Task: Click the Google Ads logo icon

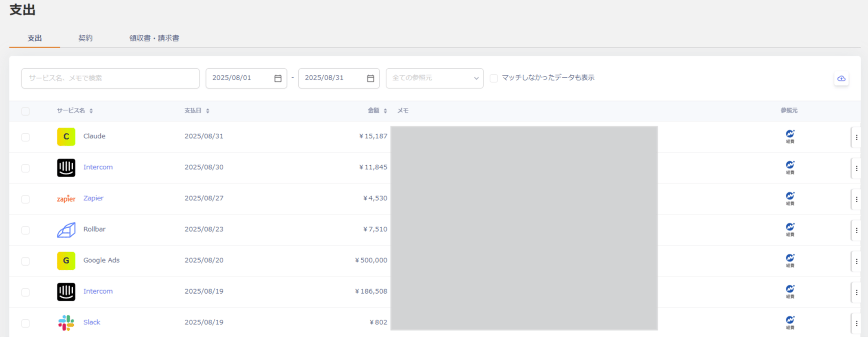Action: click(66, 261)
